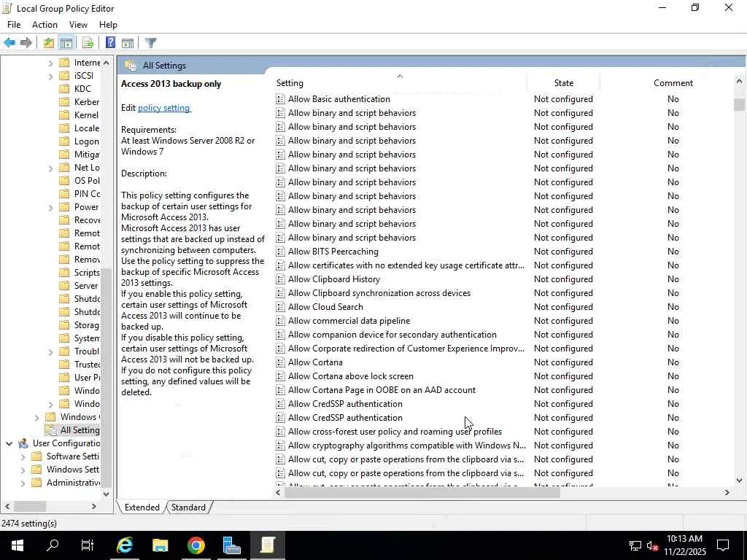The height and width of the screenshot is (560, 747).
Task: Expand Administrative Templates under User Configuration
Action: coord(23,483)
